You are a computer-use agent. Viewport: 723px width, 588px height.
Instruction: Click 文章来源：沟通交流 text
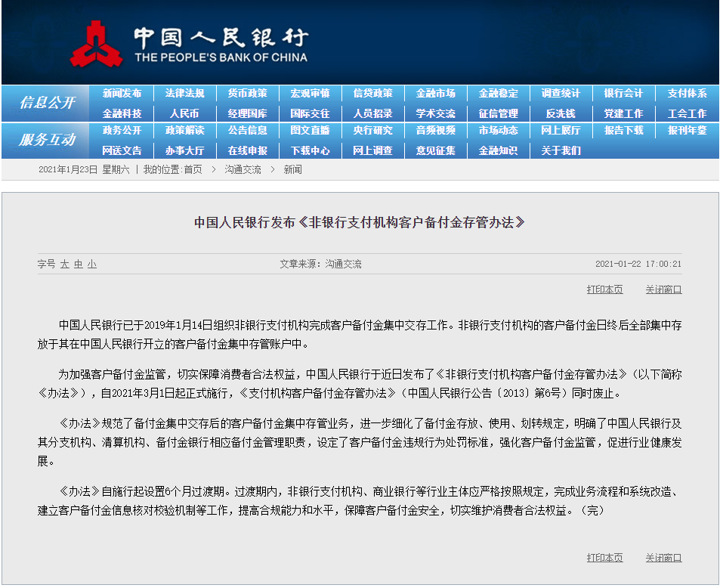tap(320, 265)
